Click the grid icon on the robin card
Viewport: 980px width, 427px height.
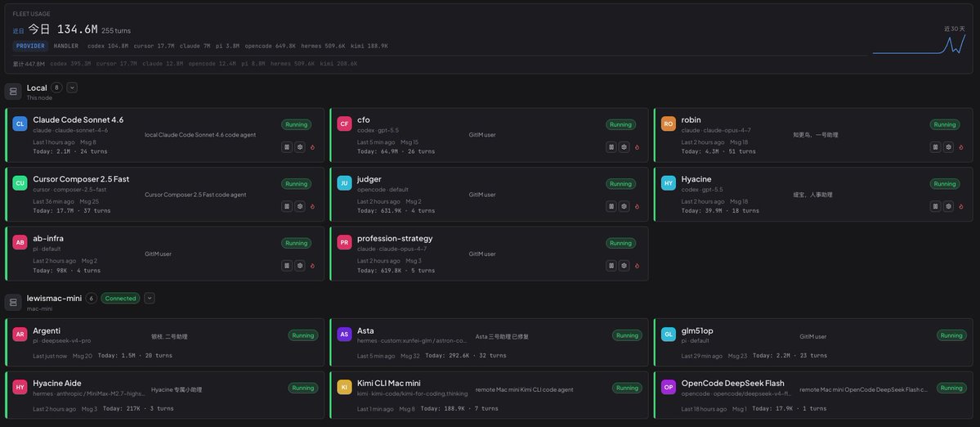[x=936, y=147]
